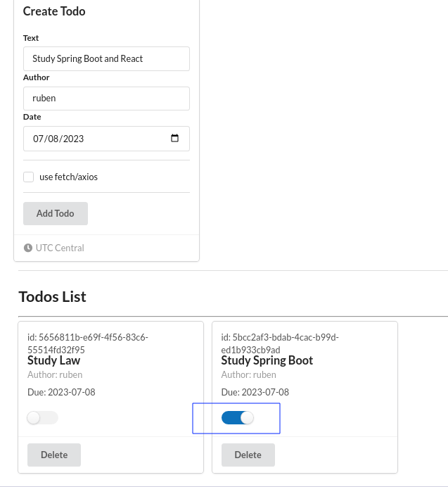448x487 pixels.
Task: Toggle on the Study Law completion switch
Action: (x=42, y=418)
